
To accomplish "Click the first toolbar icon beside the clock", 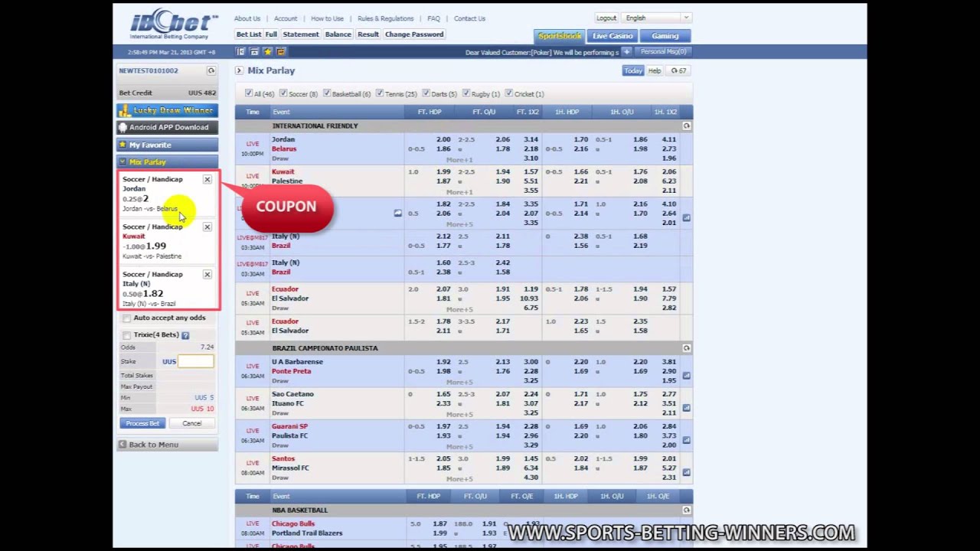I will [x=241, y=51].
